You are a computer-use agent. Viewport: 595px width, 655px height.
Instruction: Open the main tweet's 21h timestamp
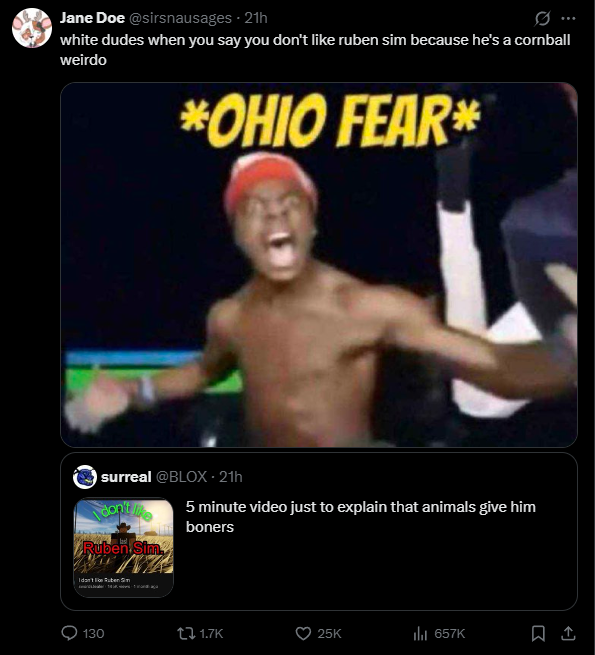(x=256, y=18)
